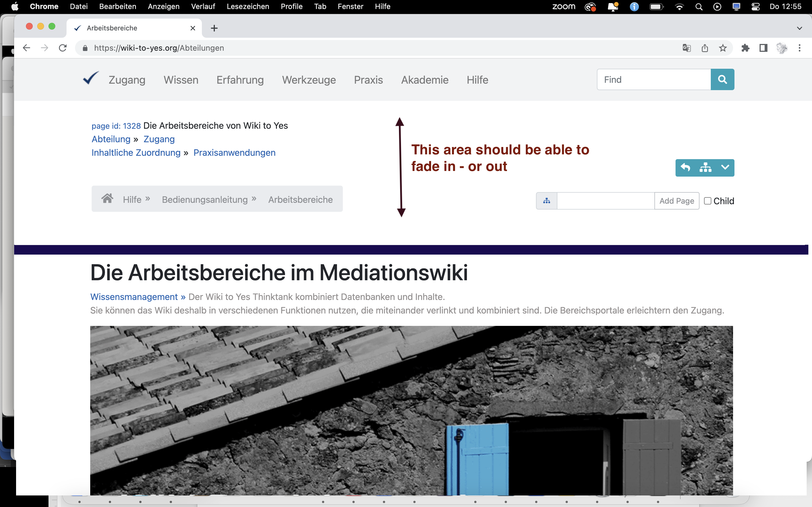Image resolution: width=812 pixels, height=507 pixels.
Task: Open Chrome three-dot menu
Action: (x=799, y=48)
